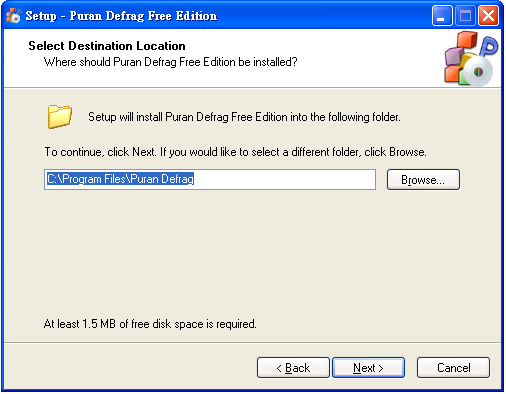Click the disabled maximize button
Screen dimensions: 506x394
tap(465, 15)
